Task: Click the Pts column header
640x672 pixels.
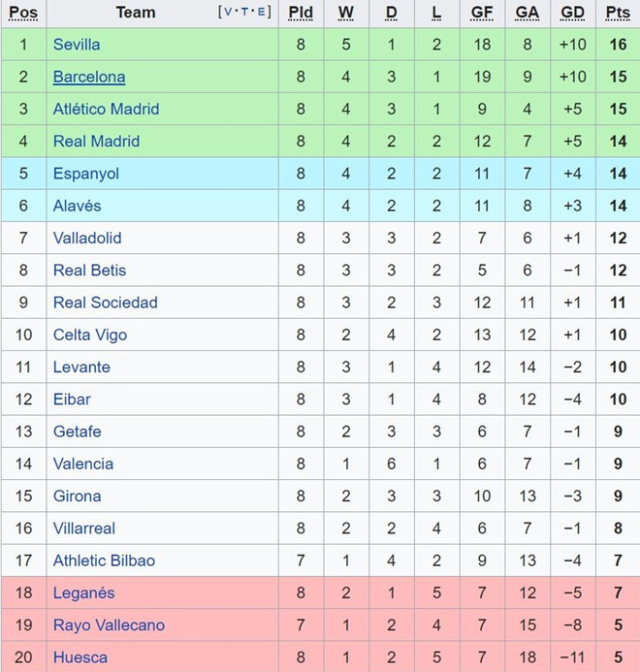Action: (617, 13)
